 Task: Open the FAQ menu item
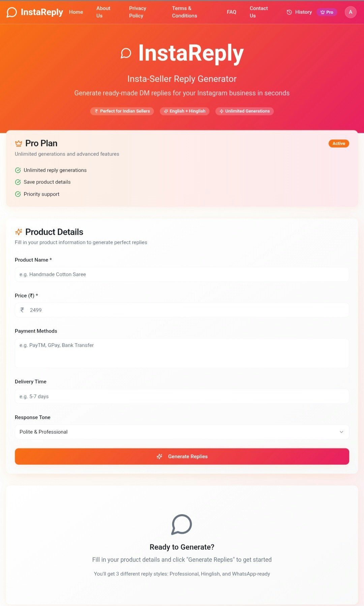232,12
